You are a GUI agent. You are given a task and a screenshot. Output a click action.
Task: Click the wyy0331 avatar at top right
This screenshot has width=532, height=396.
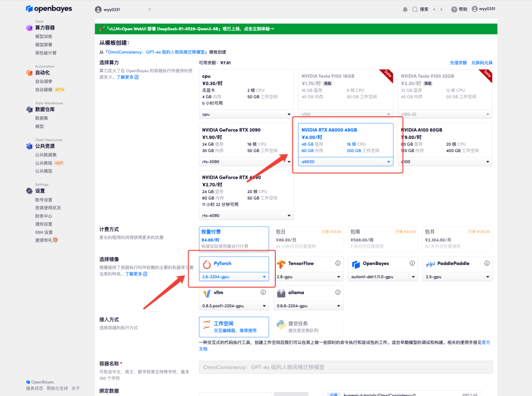tap(475, 9)
